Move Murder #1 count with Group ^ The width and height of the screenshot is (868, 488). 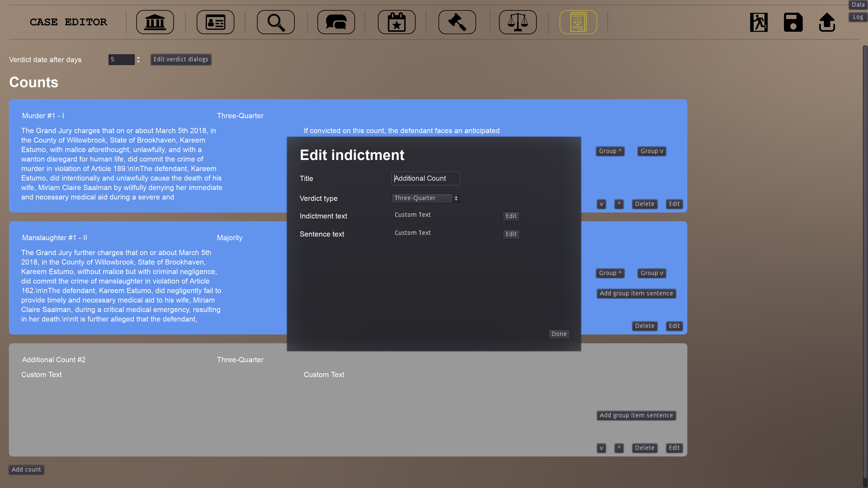click(610, 151)
